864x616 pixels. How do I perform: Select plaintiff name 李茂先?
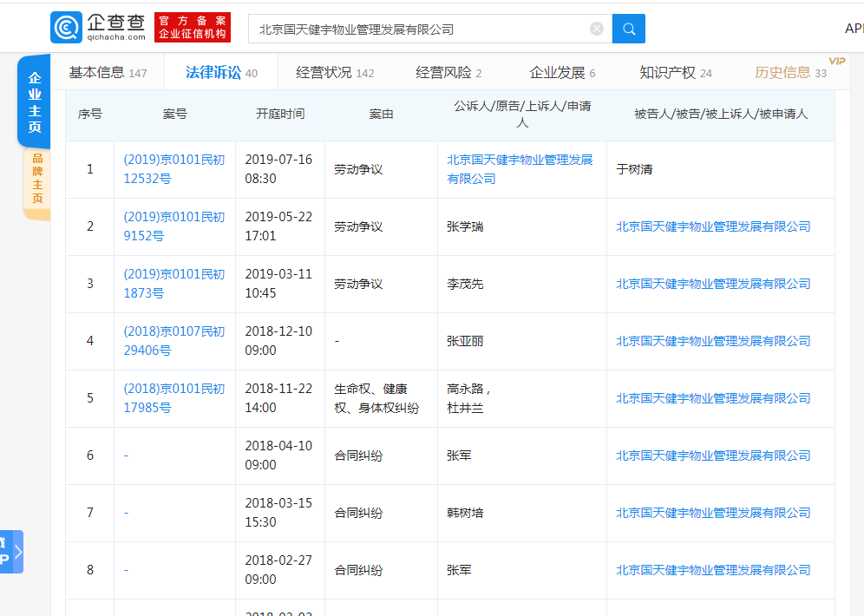coord(465,284)
